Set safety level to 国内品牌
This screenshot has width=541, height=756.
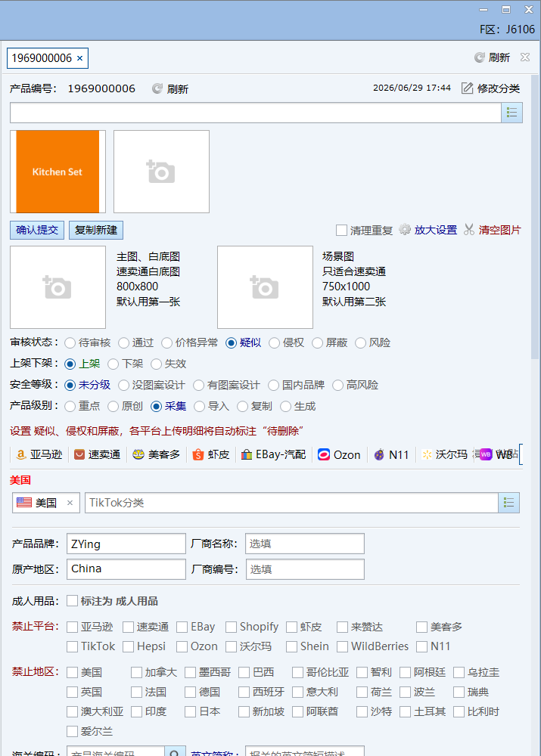tap(274, 386)
